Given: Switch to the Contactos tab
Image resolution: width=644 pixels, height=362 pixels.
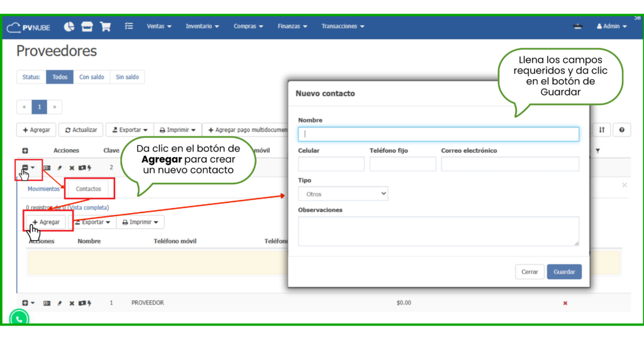Looking at the screenshot, I should click(88, 189).
